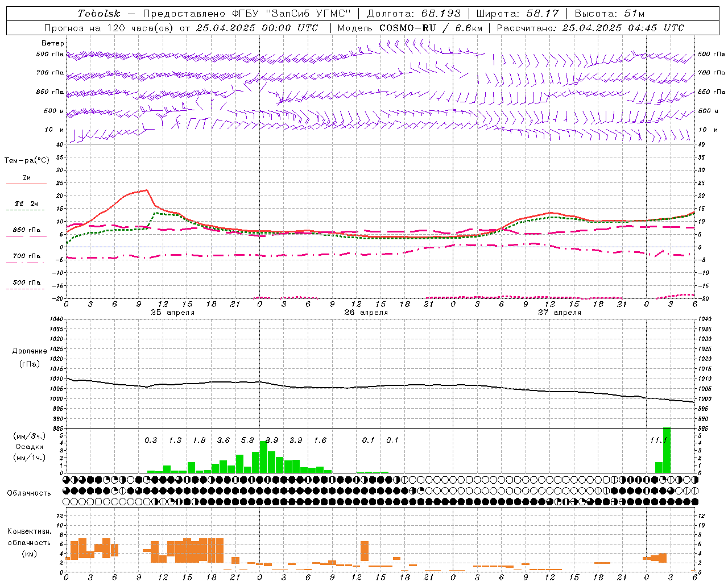Click the Рассчитано: 25.04.2025 04:45 UTC timestamp
728x582 pixels.
point(590,28)
